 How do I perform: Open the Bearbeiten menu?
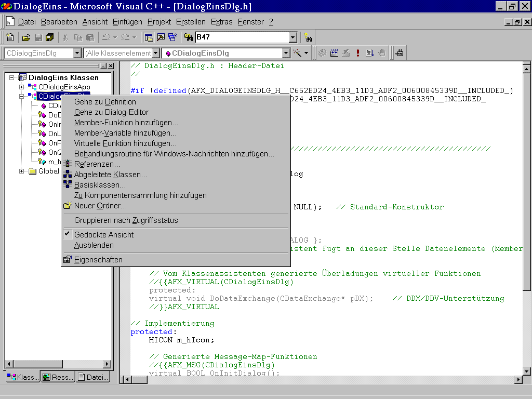click(59, 22)
